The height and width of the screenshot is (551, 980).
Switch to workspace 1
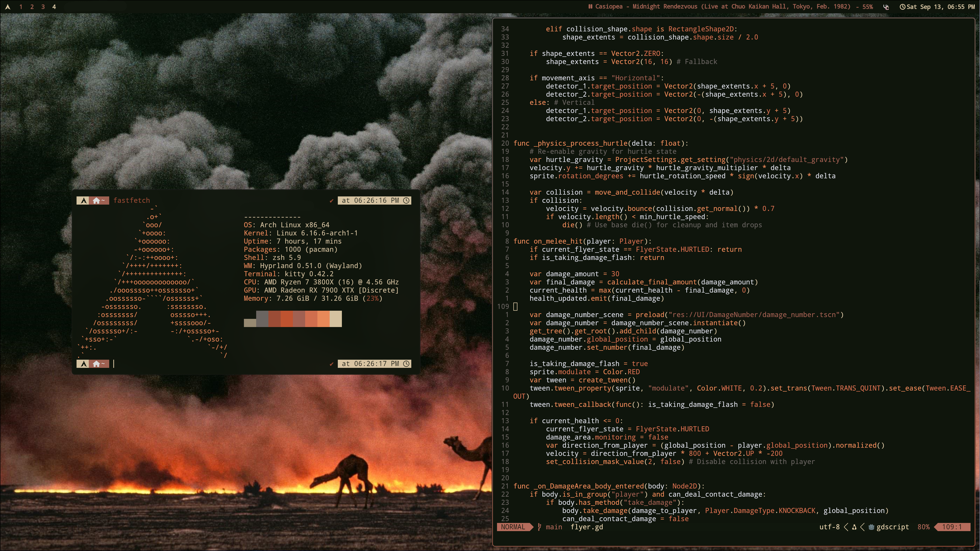tap(21, 7)
